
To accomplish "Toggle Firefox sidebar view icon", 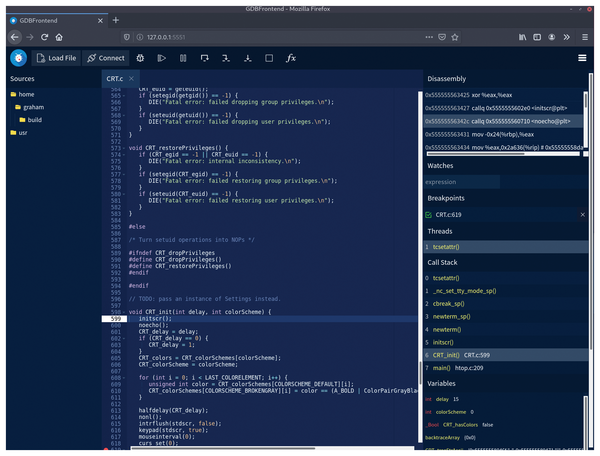I will tap(537, 37).
